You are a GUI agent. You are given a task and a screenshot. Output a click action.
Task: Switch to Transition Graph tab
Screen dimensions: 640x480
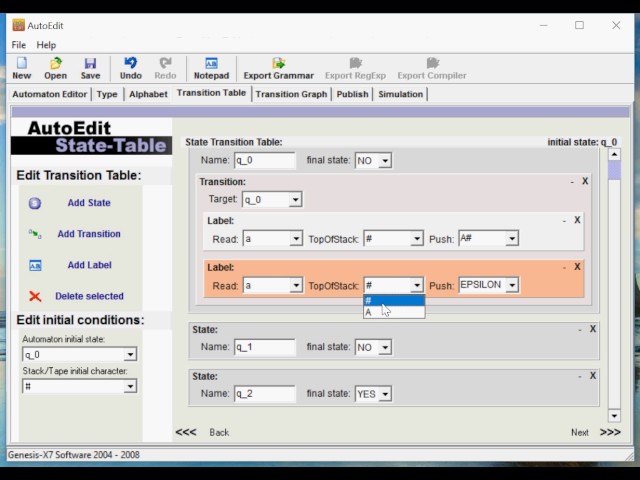[291, 94]
